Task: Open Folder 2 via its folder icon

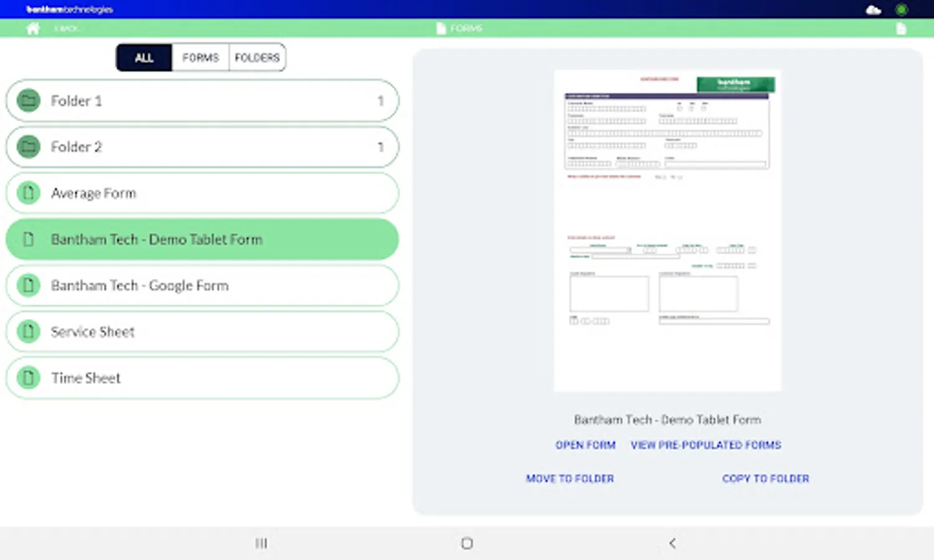Action: (29, 147)
